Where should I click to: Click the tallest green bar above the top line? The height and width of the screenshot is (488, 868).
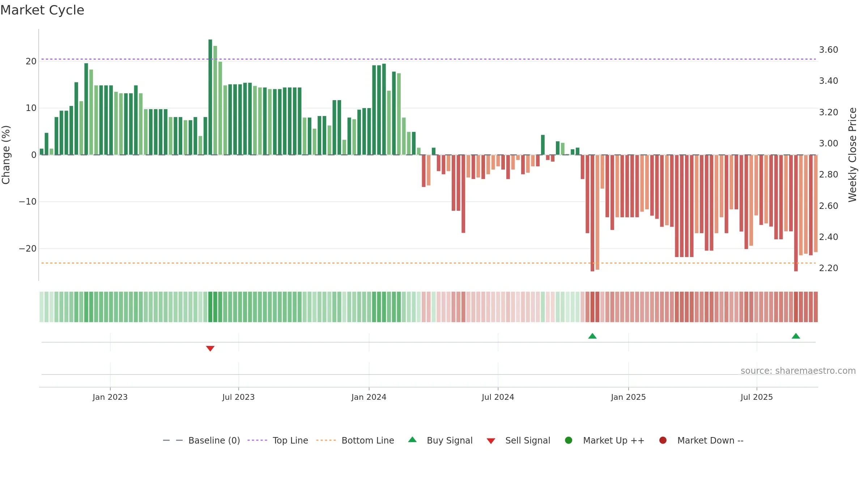point(210,97)
